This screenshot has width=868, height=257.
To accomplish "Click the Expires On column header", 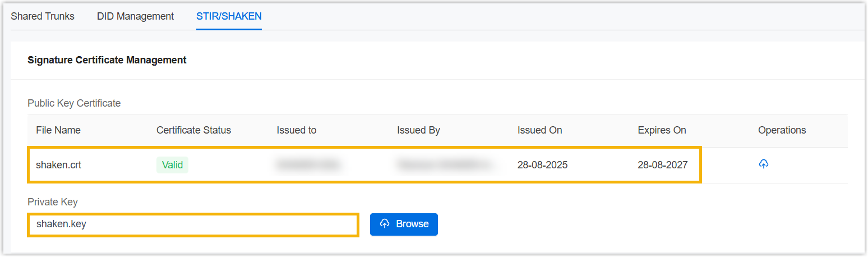I will 662,130.
